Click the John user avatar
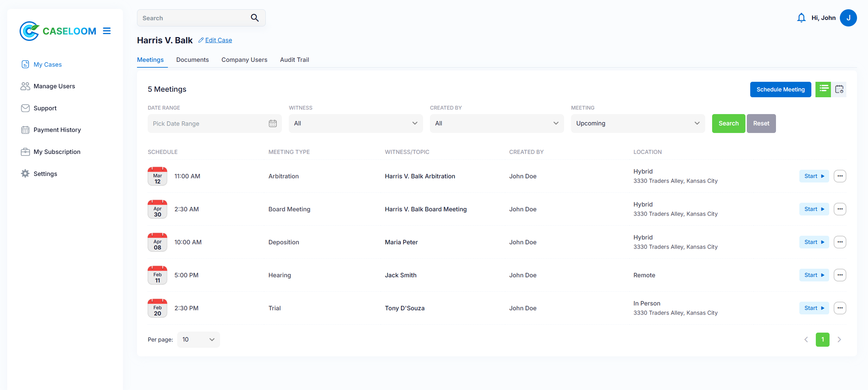 point(848,18)
